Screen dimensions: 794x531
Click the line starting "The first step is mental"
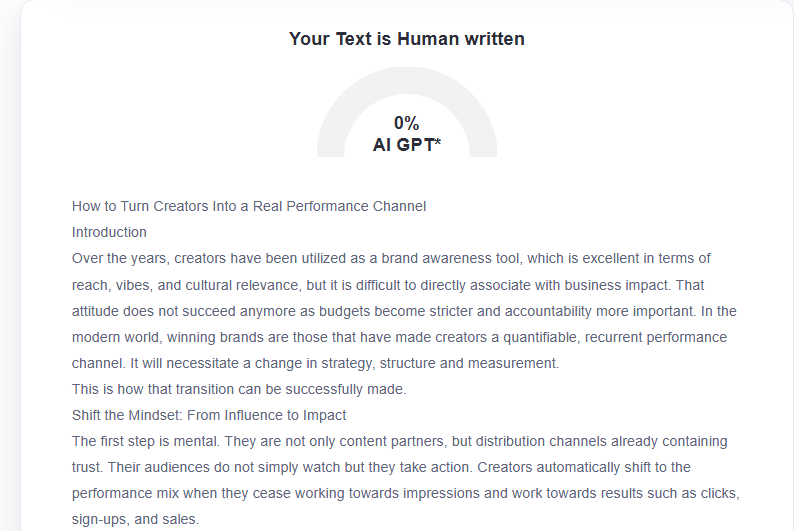[399, 441]
